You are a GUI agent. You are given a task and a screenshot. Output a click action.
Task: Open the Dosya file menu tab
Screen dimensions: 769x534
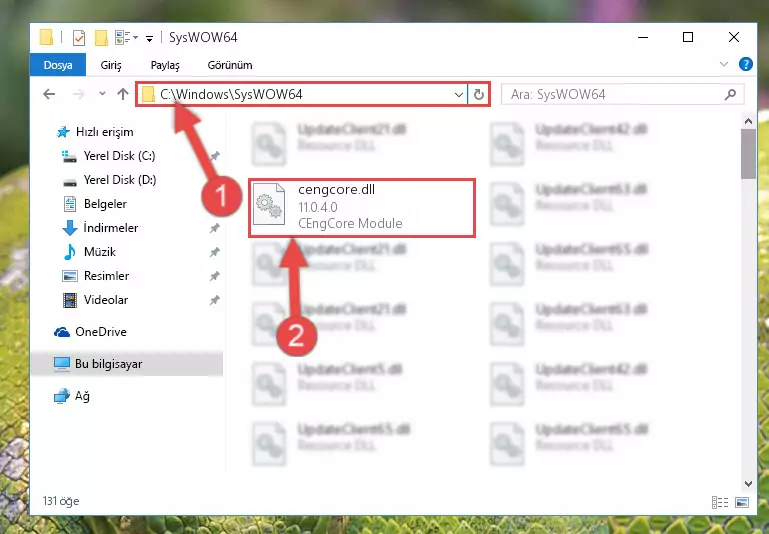point(58,65)
